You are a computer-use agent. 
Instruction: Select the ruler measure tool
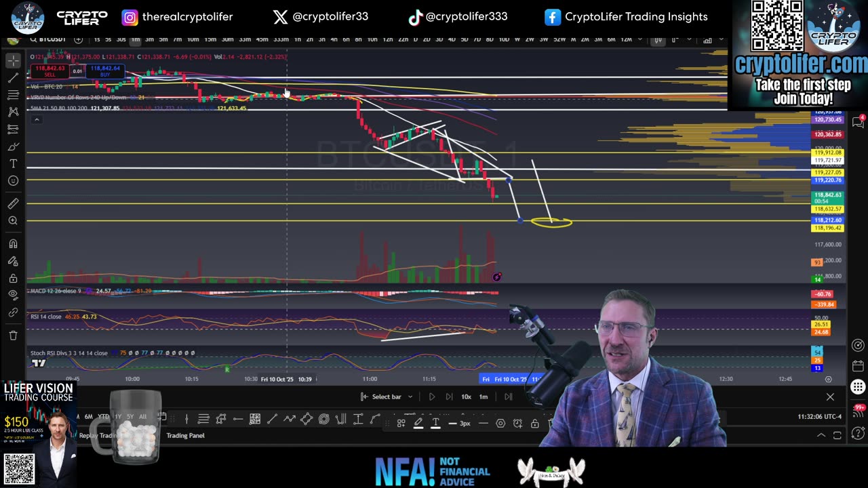[x=13, y=203]
